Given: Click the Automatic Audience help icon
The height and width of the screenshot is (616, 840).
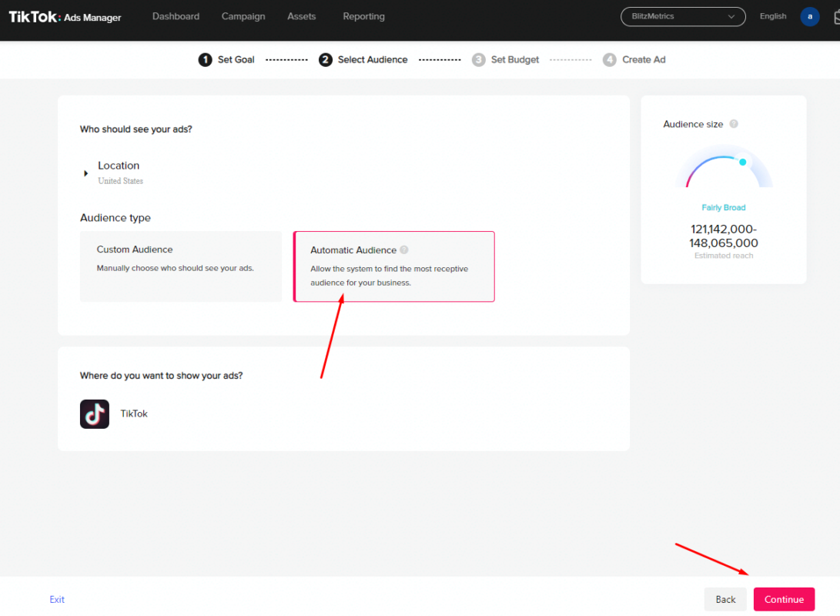Looking at the screenshot, I should tap(404, 249).
